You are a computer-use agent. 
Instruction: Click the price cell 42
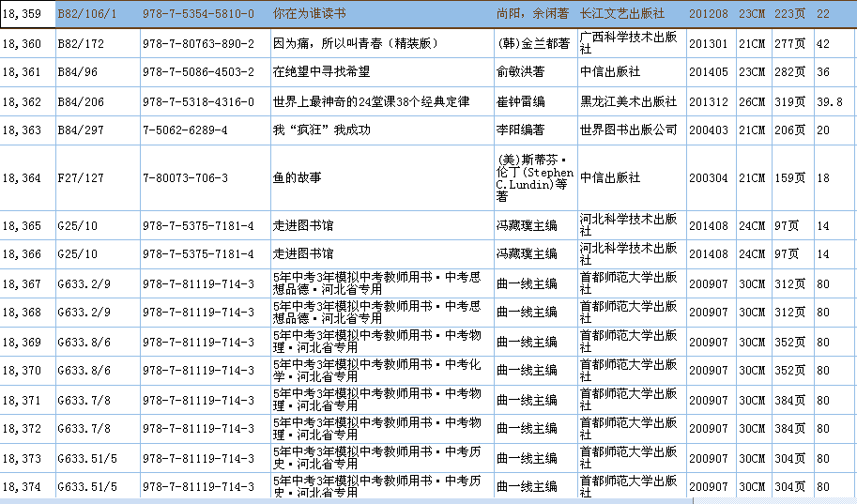click(835, 44)
